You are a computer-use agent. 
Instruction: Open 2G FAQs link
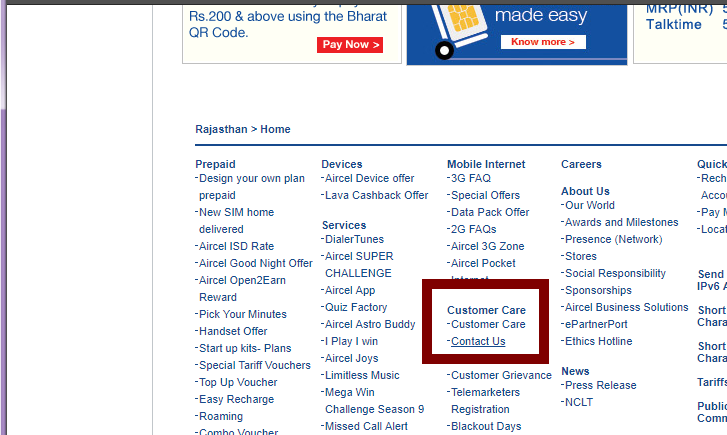click(473, 230)
